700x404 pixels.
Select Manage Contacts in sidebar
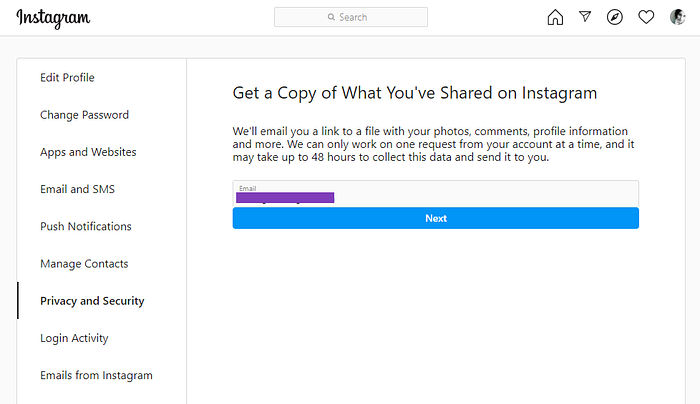(x=84, y=264)
